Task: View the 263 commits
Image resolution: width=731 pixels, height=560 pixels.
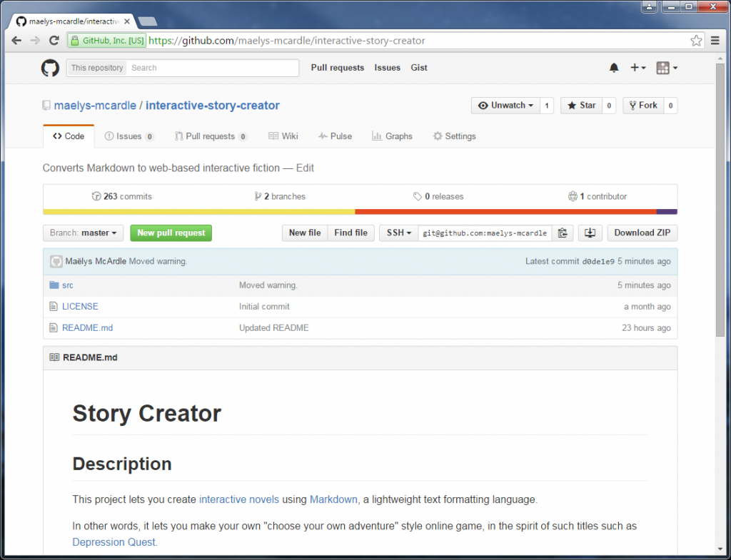Action: point(121,197)
